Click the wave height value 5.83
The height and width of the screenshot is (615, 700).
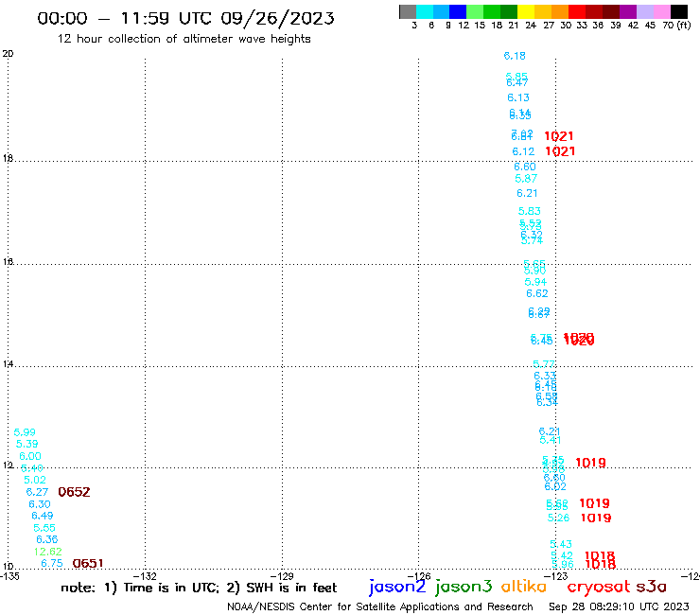tap(530, 211)
